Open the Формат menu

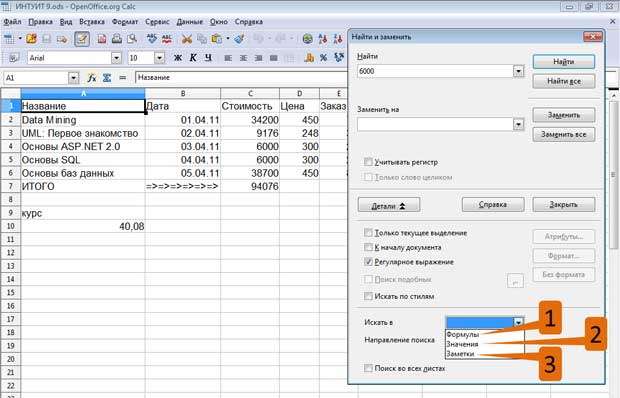coord(125,22)
